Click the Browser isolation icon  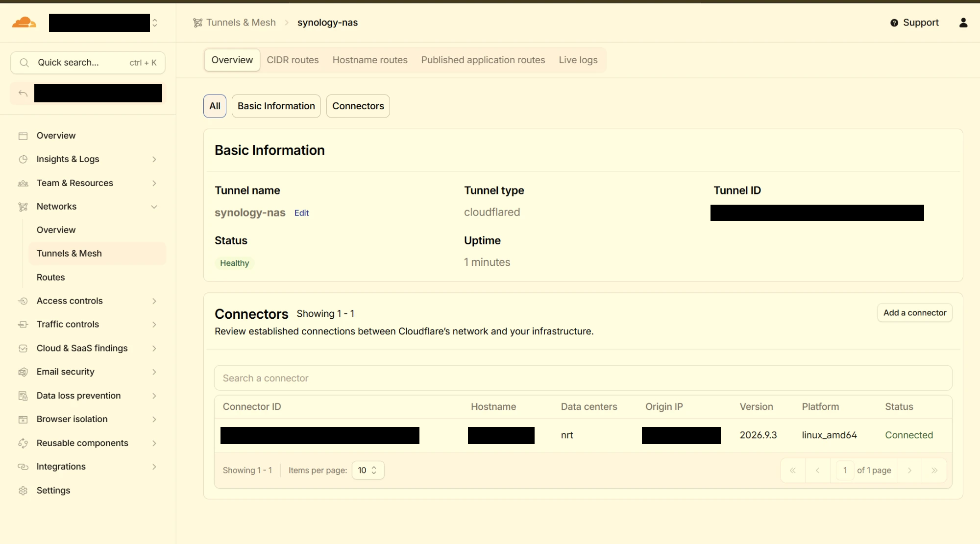tap(23, 420)
